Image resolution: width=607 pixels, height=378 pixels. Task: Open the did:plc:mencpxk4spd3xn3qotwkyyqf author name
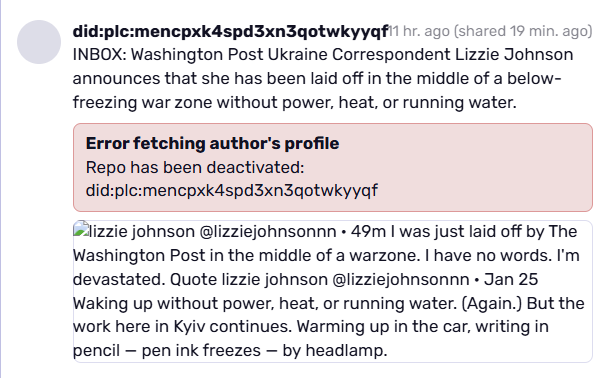click(x=231, y=31)
